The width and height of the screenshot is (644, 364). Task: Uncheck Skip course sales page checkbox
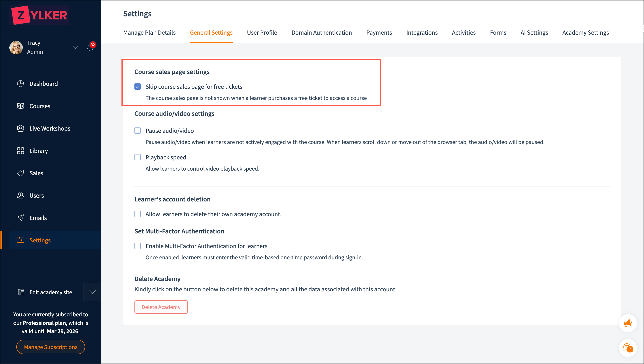(x=138, y=87)
